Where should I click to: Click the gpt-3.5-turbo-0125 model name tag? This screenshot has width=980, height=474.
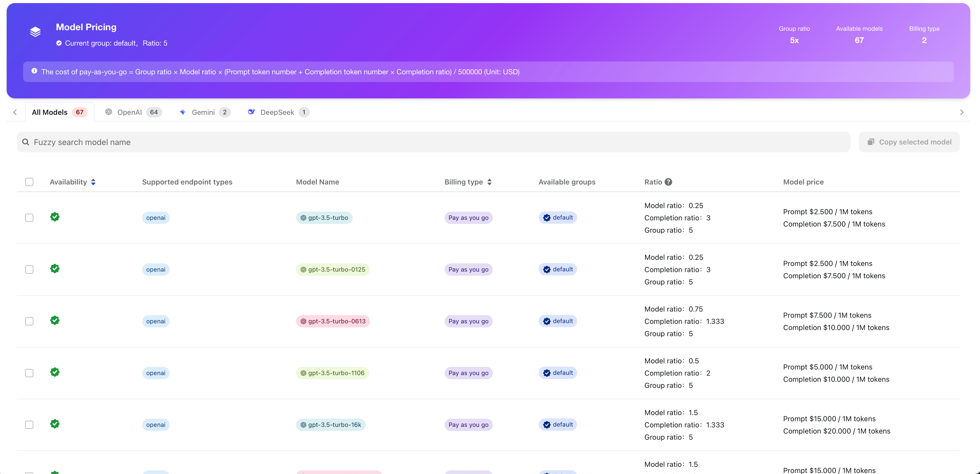[332, 269]
